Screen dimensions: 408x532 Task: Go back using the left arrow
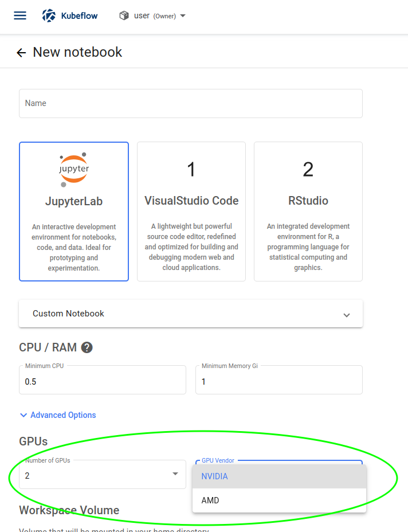21,53
